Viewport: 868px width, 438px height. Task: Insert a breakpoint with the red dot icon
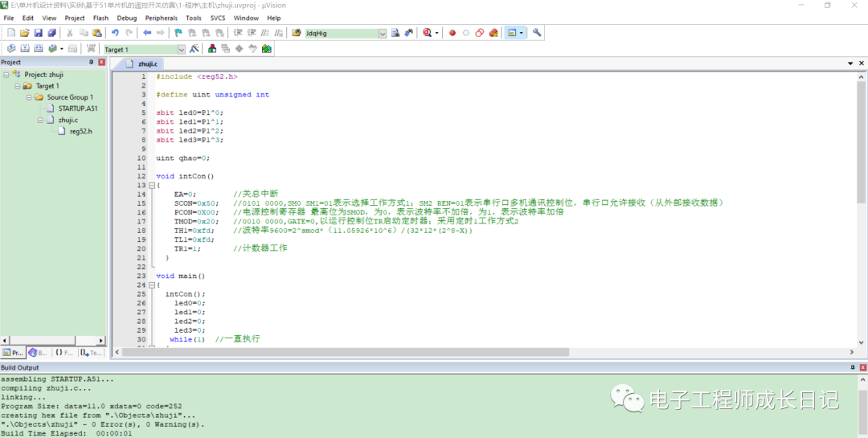[x=452, y=33]
